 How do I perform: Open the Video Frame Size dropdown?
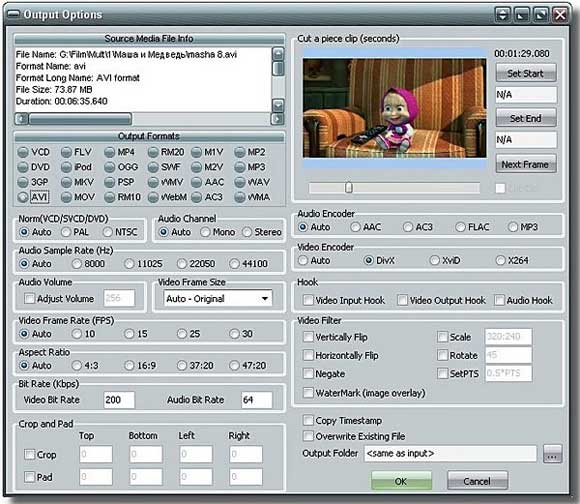(x=218, y=298)
